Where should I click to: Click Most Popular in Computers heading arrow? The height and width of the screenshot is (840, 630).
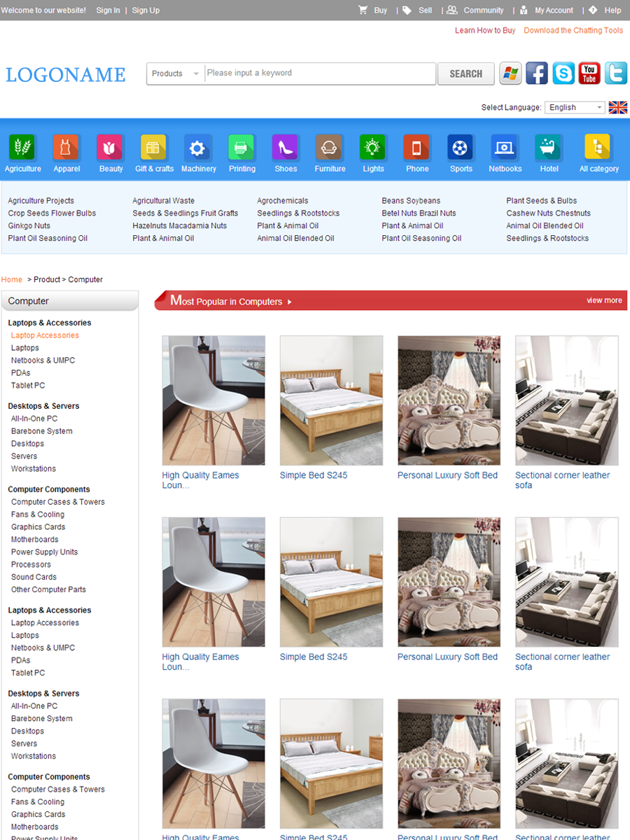(x=290, y=302)
